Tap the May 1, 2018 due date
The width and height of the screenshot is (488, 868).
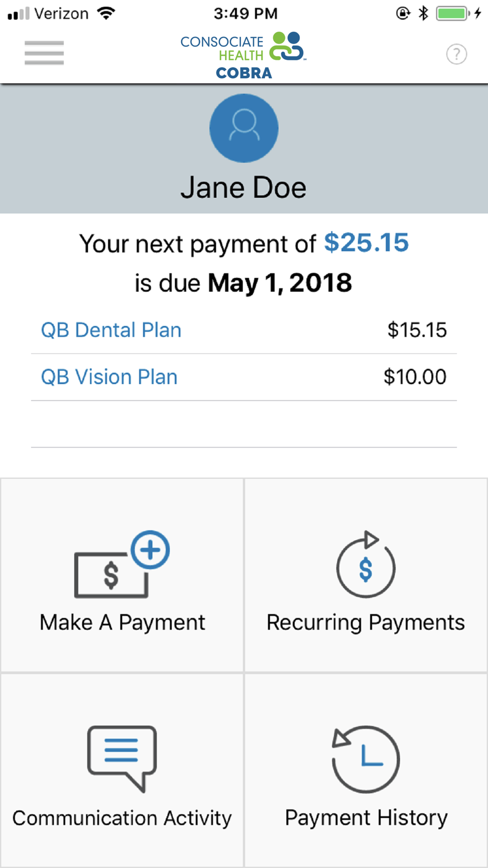[280, 283]
